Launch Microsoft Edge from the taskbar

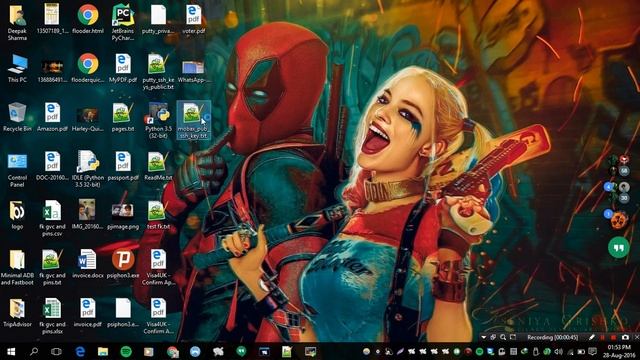(80, 351)
